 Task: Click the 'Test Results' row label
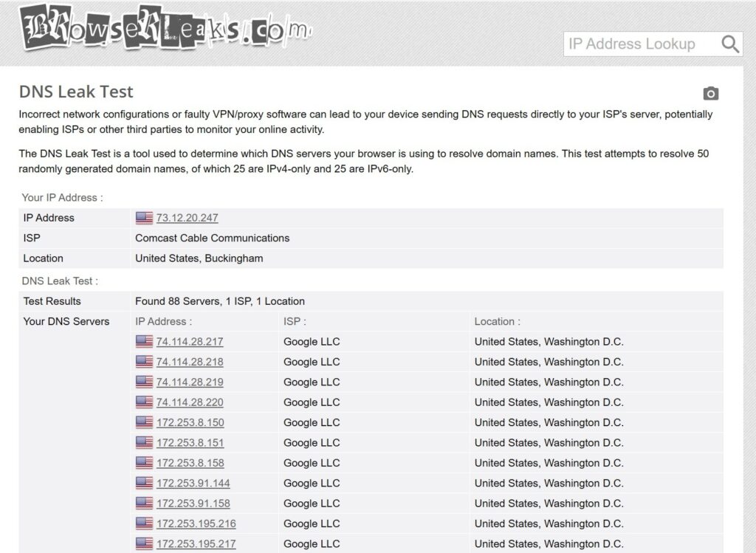[52, 301]
